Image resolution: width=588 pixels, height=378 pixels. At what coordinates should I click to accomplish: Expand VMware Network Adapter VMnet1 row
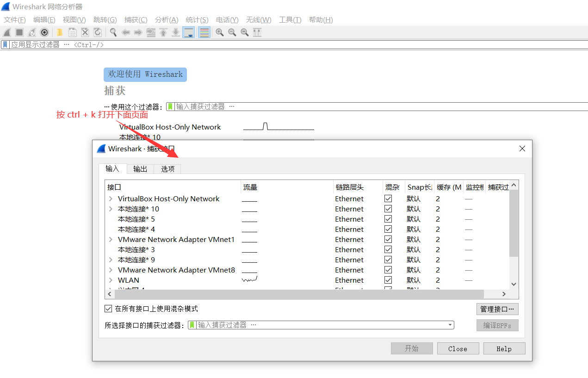(x=111, y=239)
